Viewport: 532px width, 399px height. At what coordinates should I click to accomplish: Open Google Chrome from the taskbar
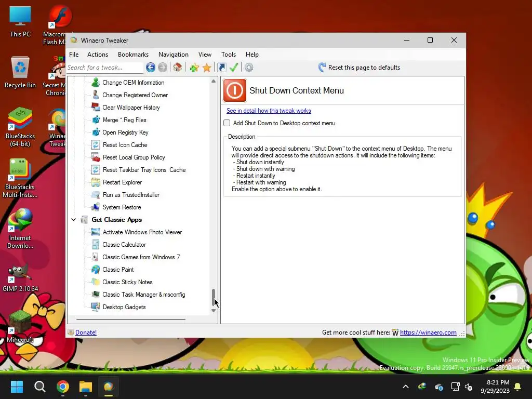[x=63, y=387]
